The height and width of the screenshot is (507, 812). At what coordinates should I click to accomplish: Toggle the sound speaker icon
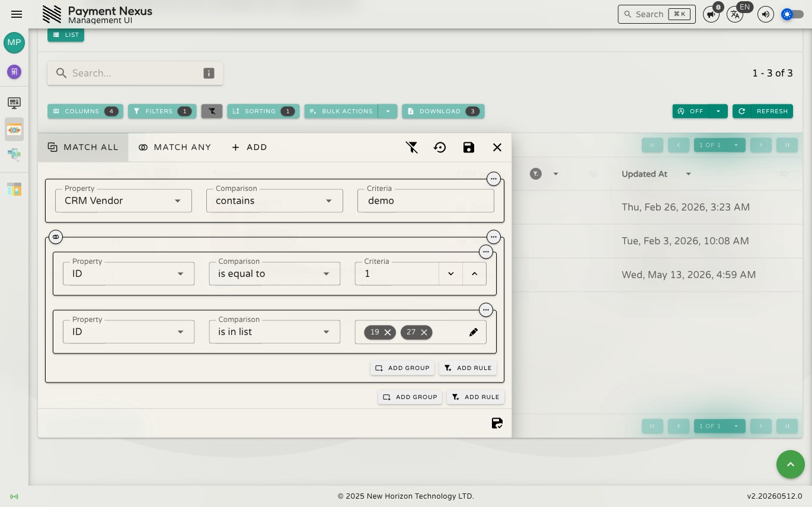tap(766, 14)
